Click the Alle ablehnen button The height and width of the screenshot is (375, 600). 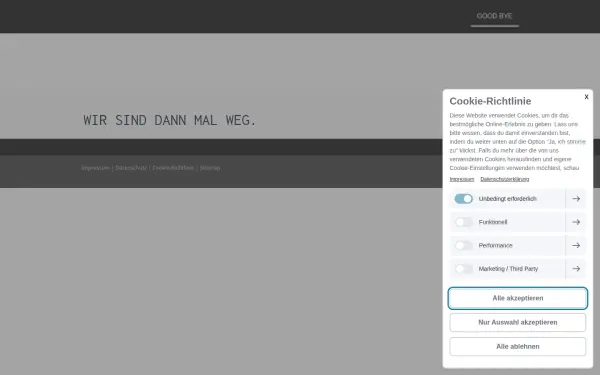[518, 346]
